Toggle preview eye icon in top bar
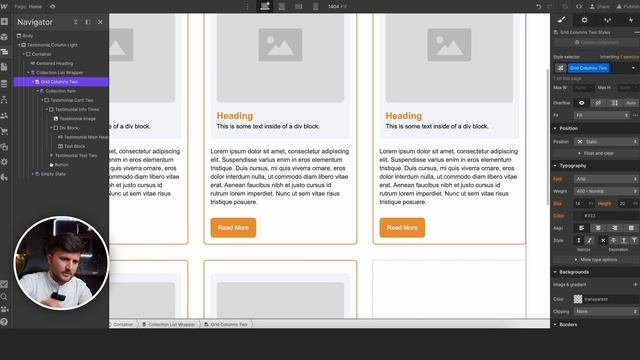This screenshot has width=640, height=360. (x=53, y=7)
